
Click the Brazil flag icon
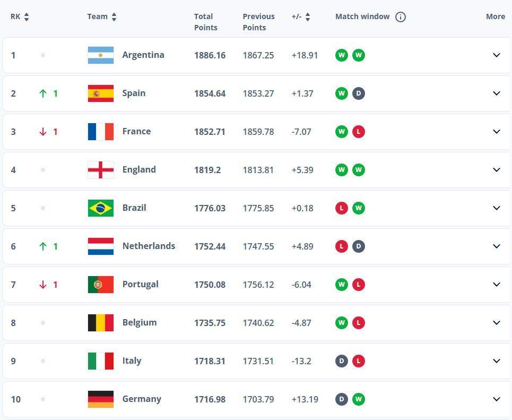point(101,208)
